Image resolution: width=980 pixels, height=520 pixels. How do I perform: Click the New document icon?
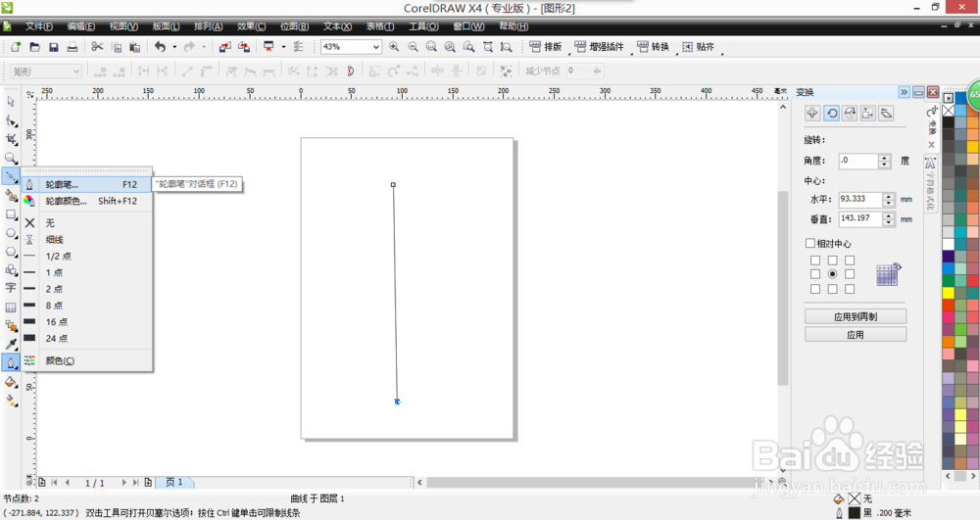(16, 47)
